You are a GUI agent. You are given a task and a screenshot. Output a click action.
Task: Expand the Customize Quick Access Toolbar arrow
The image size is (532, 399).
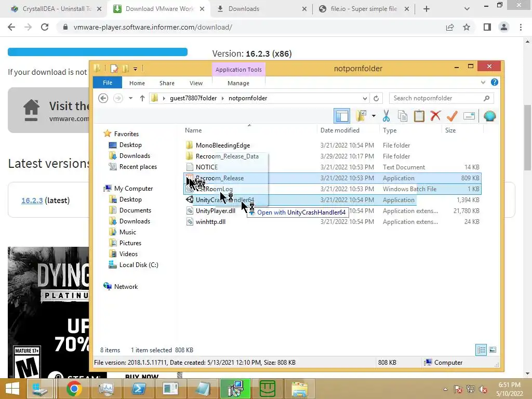(x=136, y=69)
